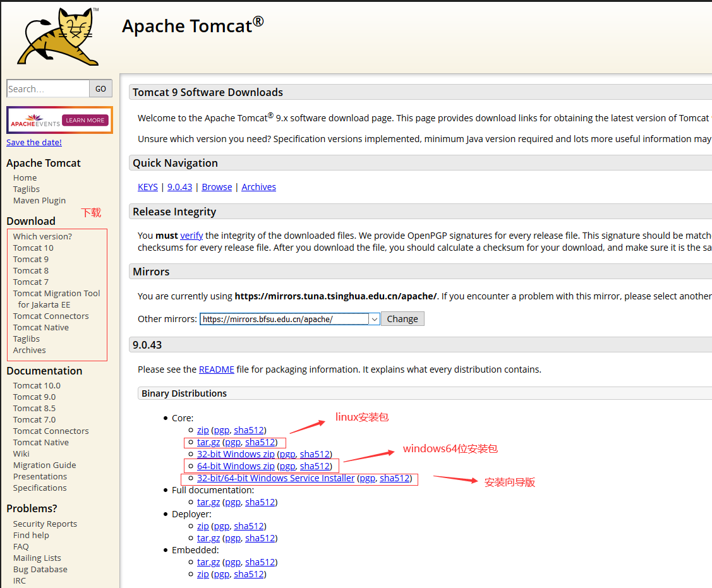Open Tomcat 7 download page
The image size is (712, 588).
[31, 282]
